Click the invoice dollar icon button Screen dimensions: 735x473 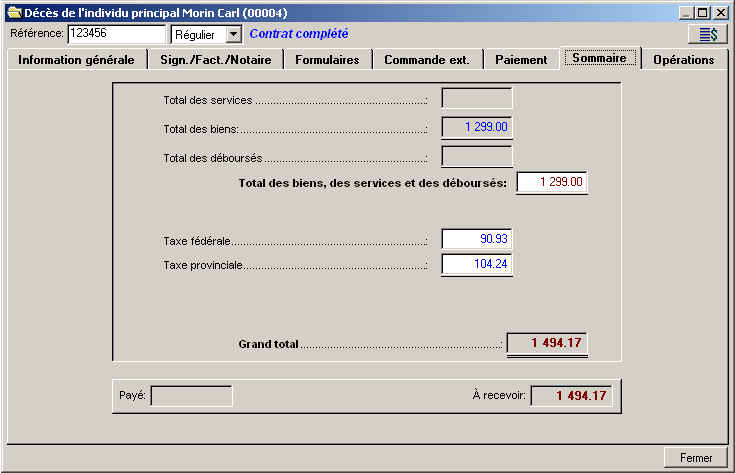pyautogui.click(x=707, y=34)
